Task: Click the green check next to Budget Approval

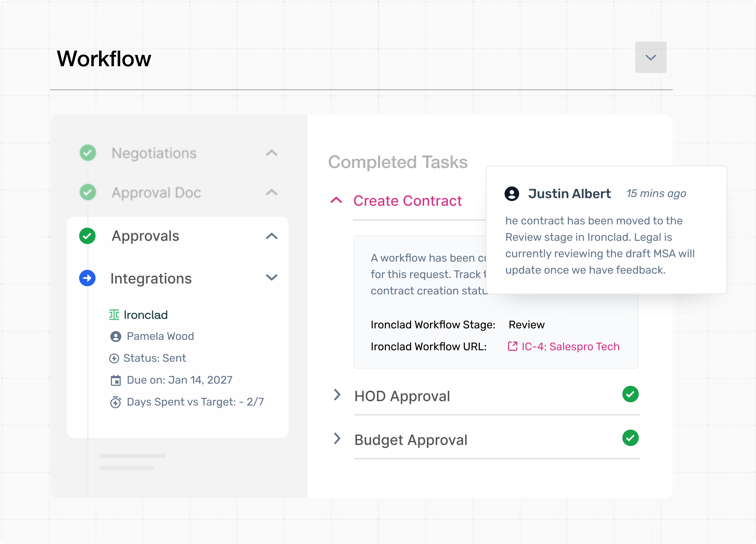Action: click(x=630, y=438)
